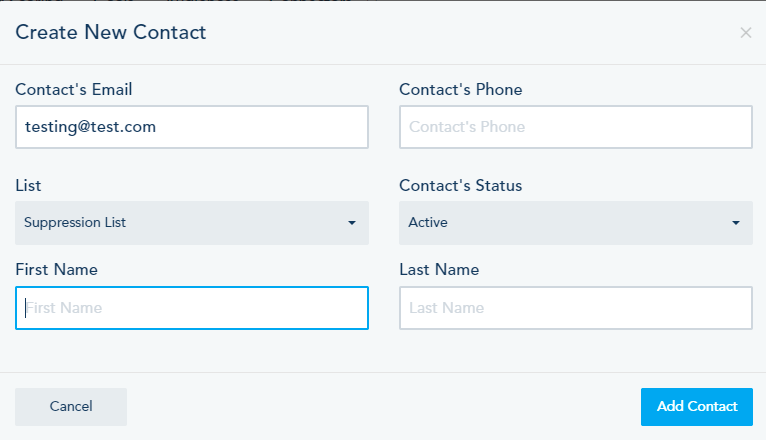This screenshot has width=766, height=440.
Task: Click the caret arrow on Contact's Status dropdown
Action: [x=736, y=223]
